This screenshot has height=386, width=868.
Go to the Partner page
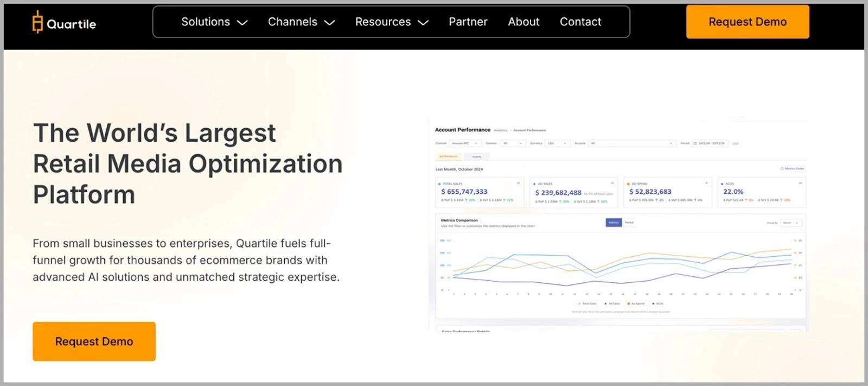[x=468, y=22]
